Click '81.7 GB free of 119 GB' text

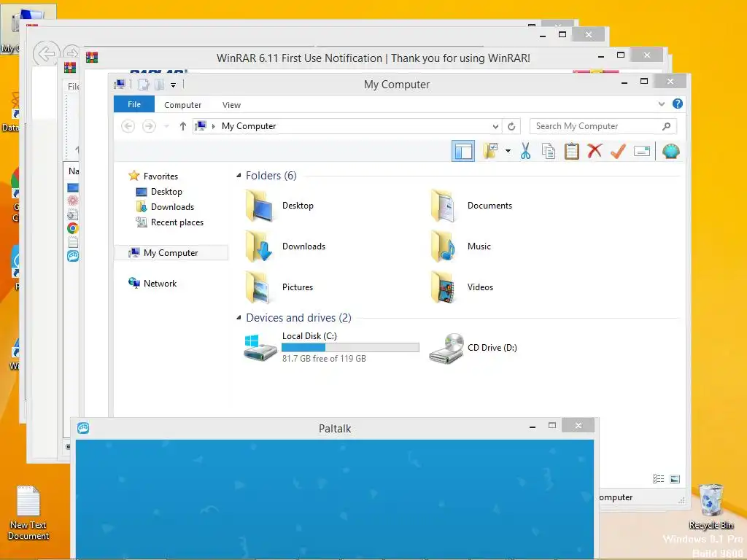pyautogui.click(x=324, y=359)
